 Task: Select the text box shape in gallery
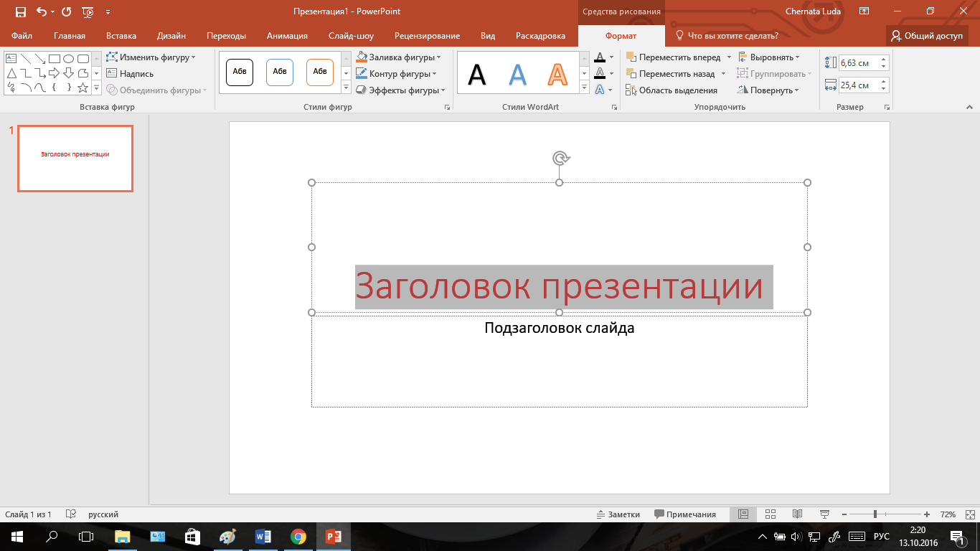click(x=11, y=59)
